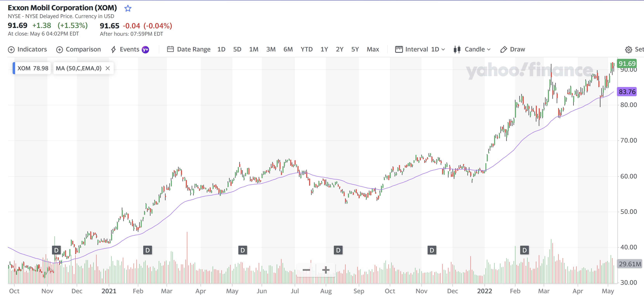Open dividend marker near Feb 2022
The height and width of the screenshot is (302, 644).
pyautogui.click(x=524, y=250)
